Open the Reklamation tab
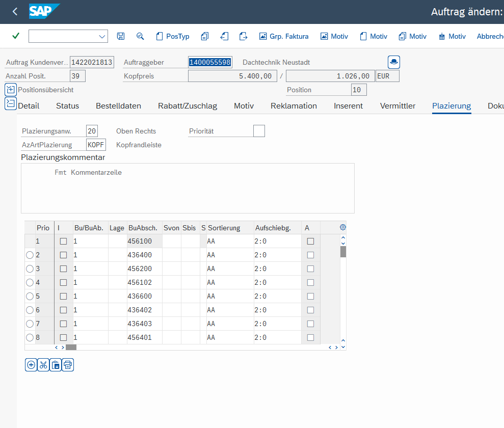This screenshot has height=428, width=504. click(294, 105)
